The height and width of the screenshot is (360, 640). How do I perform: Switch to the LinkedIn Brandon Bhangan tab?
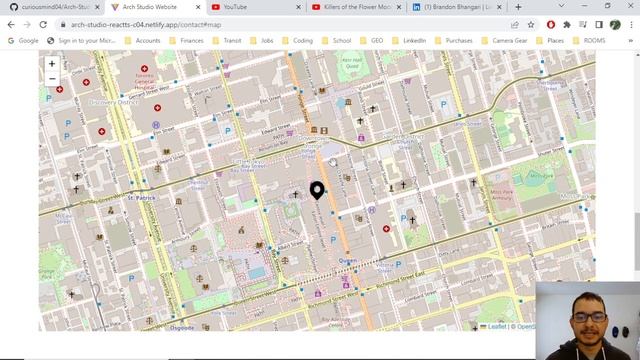coord(456,7)
